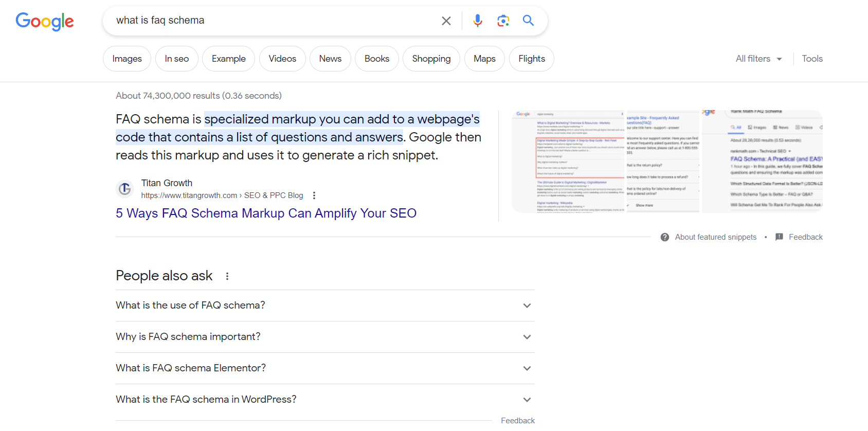868x431 pixels.
Task: Click the Feedback link under featured snippet
Action: [806, 237]
